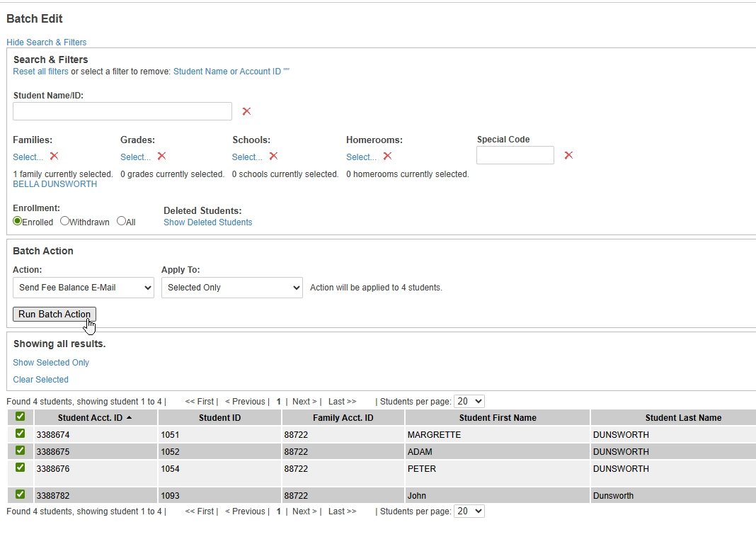This screenshot has height=554, width=756.
Task: Click the Clear Selected link
Action: (40, 380)
